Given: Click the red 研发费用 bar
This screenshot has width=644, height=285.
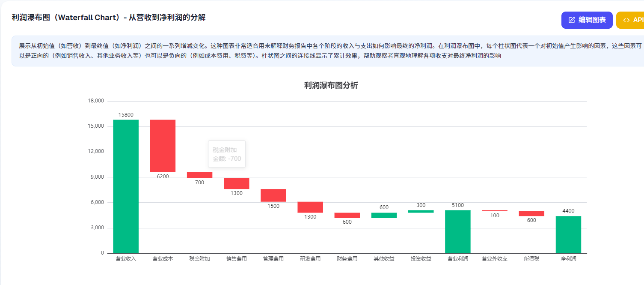Looking at the screenshot, I should coord(310,207).
